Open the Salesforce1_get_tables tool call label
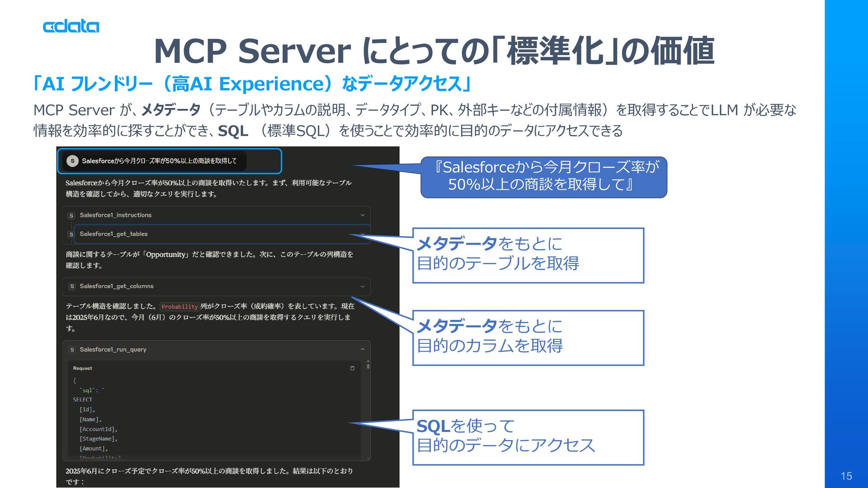Image resolution: width=868 pixels, height=488 pixels. pyautogui.click(x=113, y=234)
